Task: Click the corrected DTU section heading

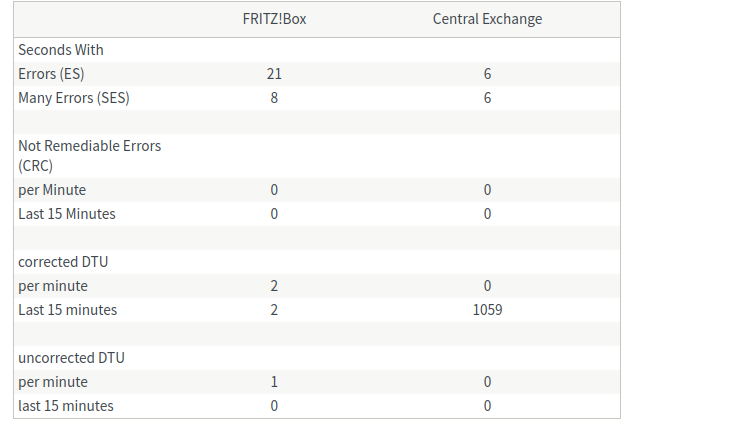Action: [x=63, y=262]
